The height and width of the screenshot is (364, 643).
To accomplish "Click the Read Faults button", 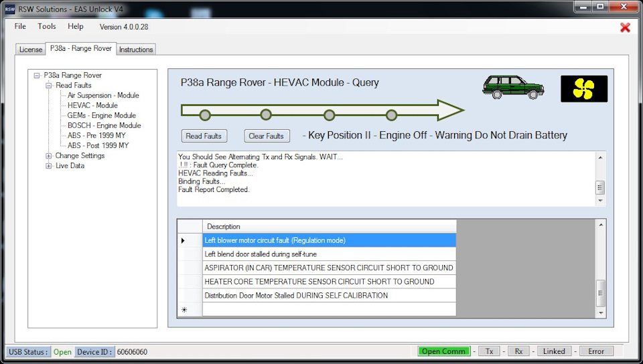I will click(x=204, y=136).
